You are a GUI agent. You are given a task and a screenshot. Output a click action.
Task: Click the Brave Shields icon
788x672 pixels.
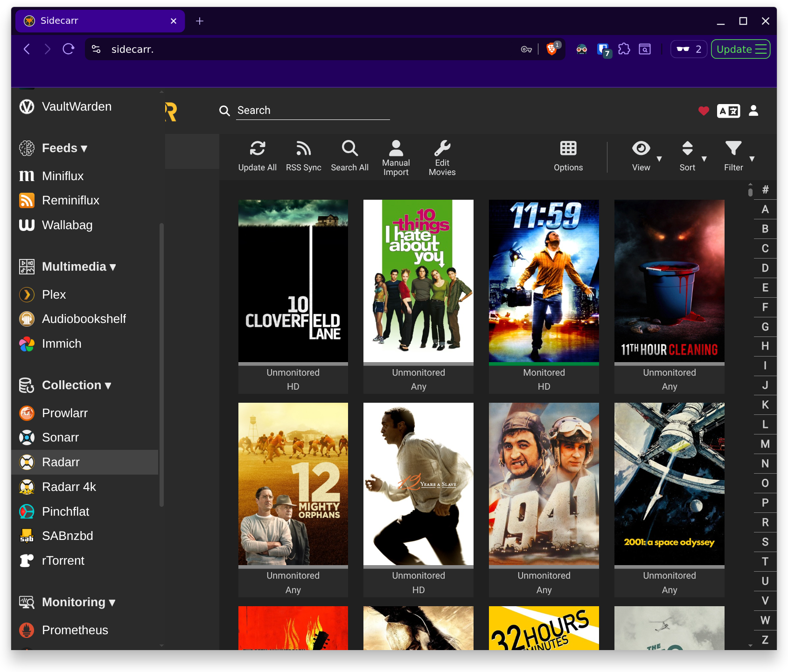(552, 49)
